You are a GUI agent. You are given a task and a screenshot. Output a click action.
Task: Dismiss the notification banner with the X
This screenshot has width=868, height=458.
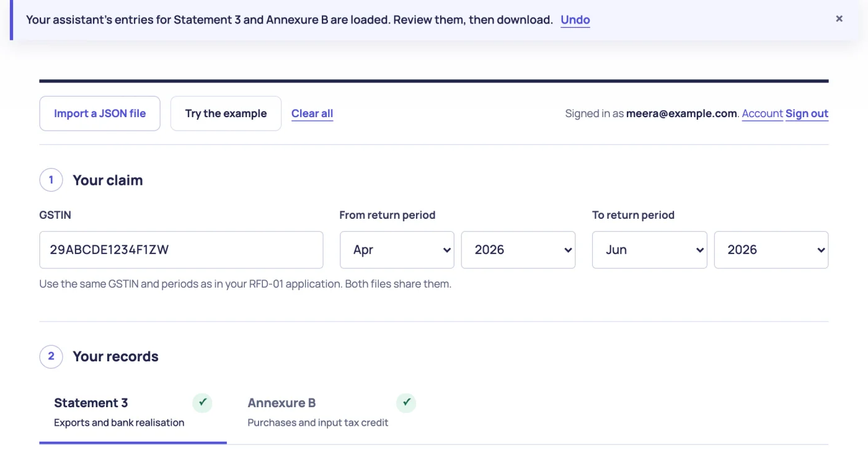(839, 19)
